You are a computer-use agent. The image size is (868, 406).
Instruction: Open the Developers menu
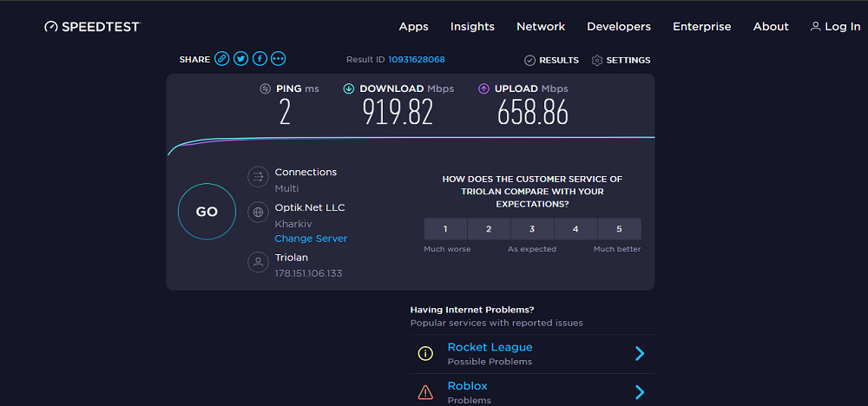619,27
